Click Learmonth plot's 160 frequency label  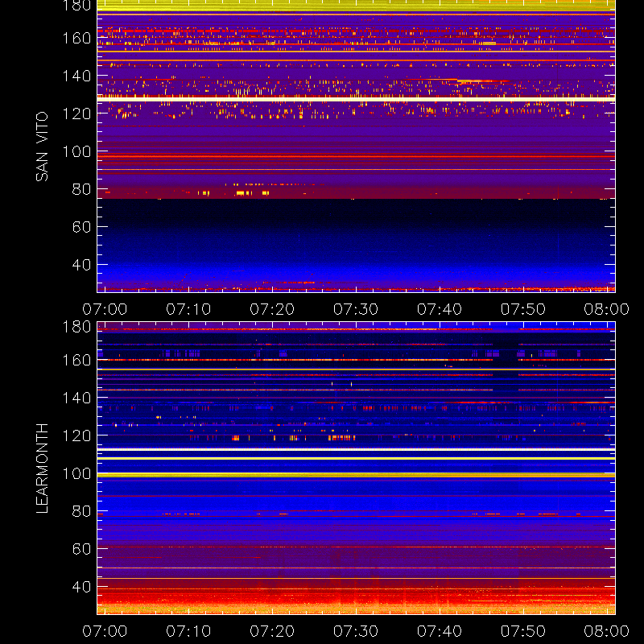(x=76, y=360)
